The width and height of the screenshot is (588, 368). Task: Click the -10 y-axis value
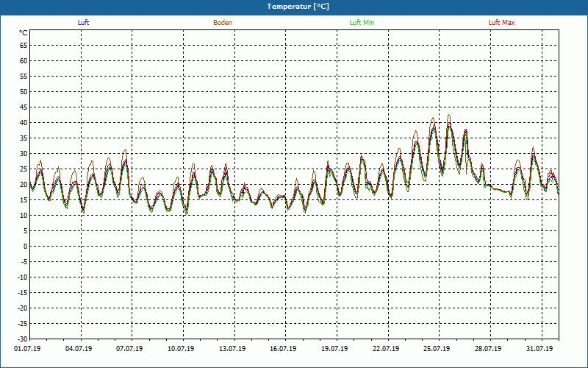[23, 277]
